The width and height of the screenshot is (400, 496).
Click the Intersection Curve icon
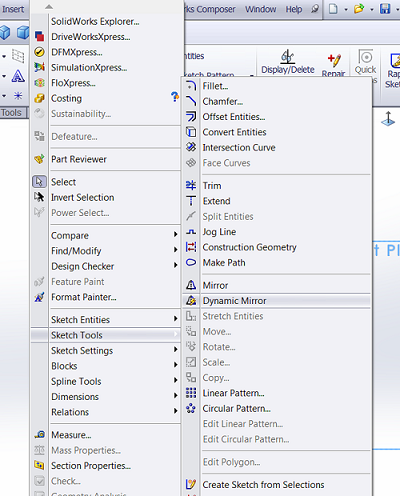(x=191, y=147)
